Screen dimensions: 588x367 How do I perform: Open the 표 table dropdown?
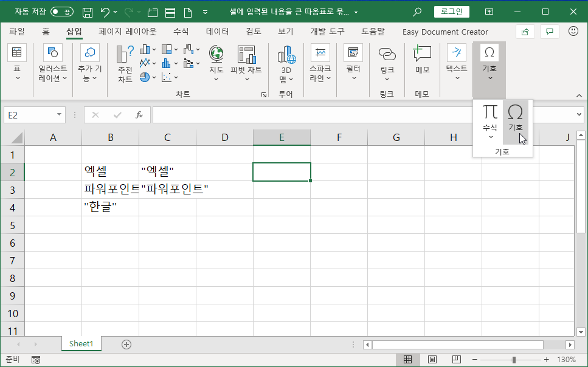pos(17,63)
